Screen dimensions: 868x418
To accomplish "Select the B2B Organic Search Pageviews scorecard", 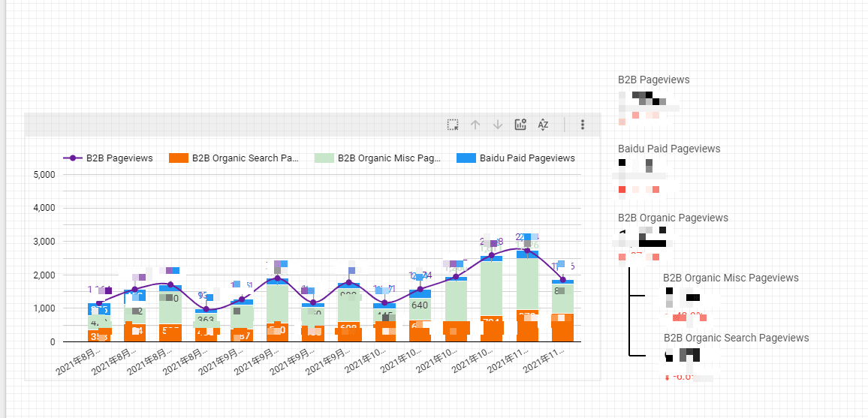I will coord(736,338).
